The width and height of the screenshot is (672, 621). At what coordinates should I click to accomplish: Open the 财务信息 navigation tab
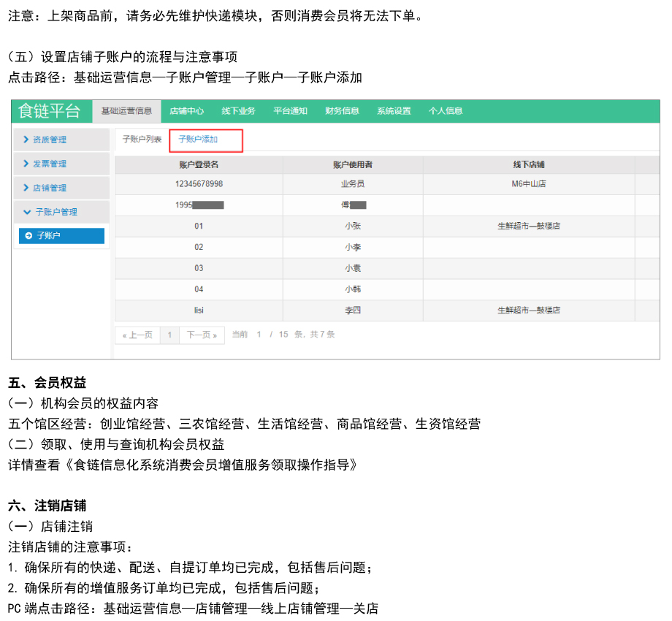pyautogui.click(x=342, y=111)
